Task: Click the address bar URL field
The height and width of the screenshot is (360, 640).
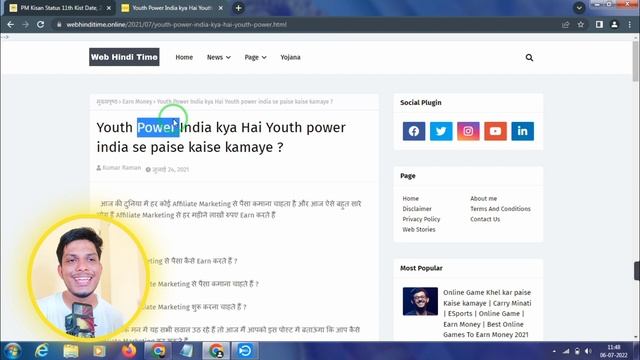Action: (306, 24)
